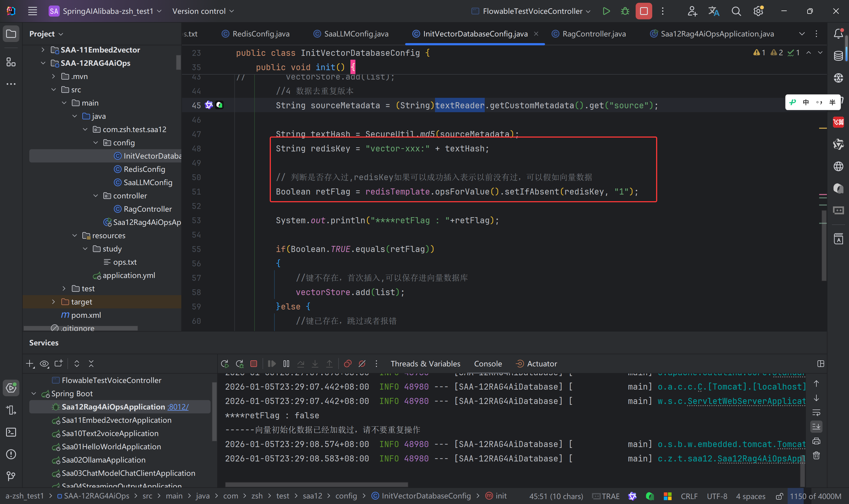
Task: Click the Debug bug icon in toolbar
Action: (x=625, y=11)
